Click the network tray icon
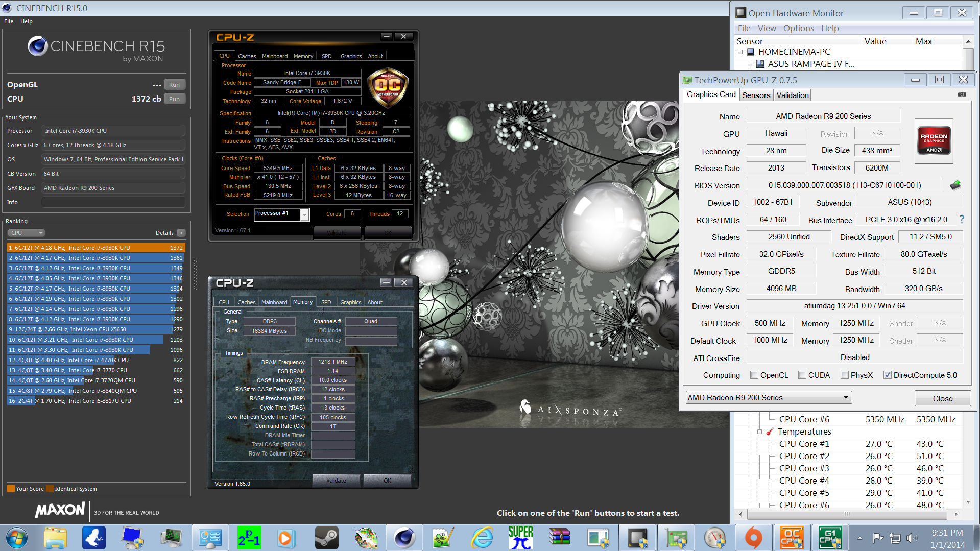The height and width of the screenshot is (551, 980). (895, 538)
